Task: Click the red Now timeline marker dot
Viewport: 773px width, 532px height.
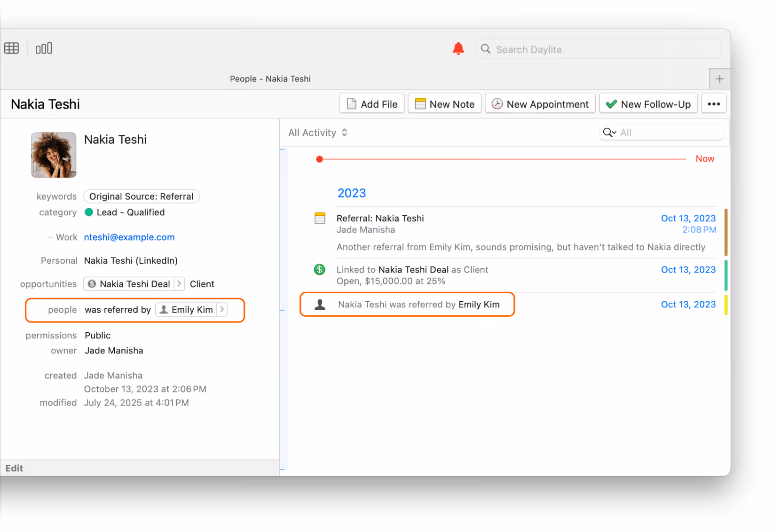Action: coord(320,159)
